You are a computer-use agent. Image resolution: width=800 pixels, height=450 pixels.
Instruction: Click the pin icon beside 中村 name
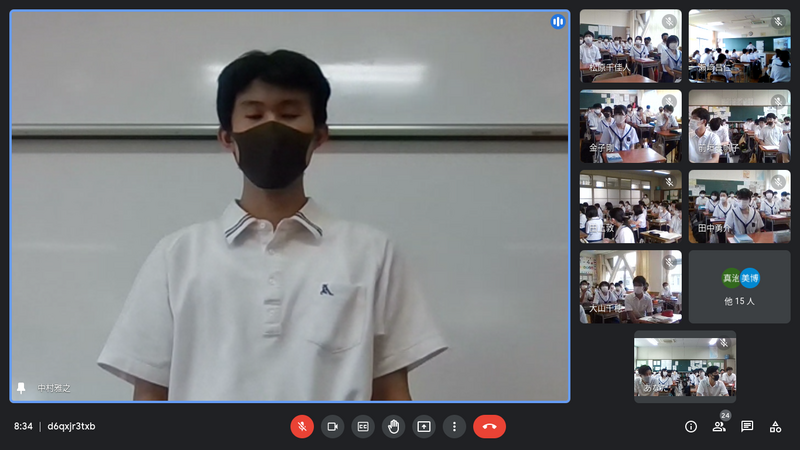click(22, 388)
